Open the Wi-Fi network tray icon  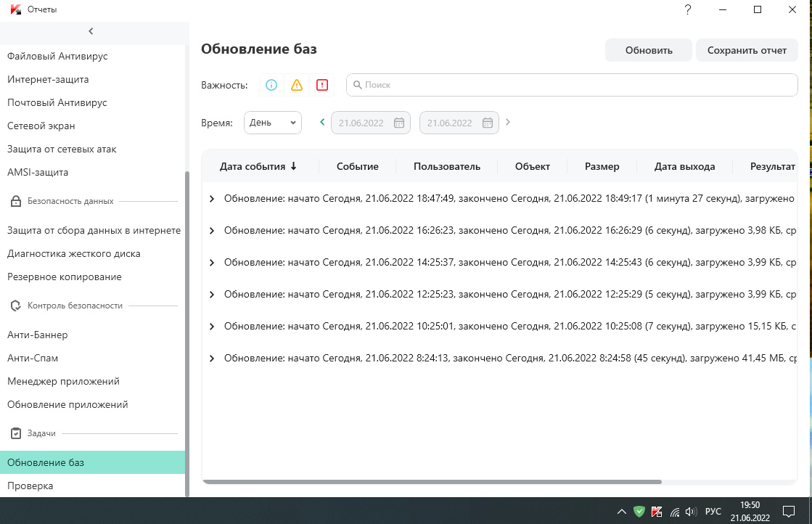tap(675, 512)
